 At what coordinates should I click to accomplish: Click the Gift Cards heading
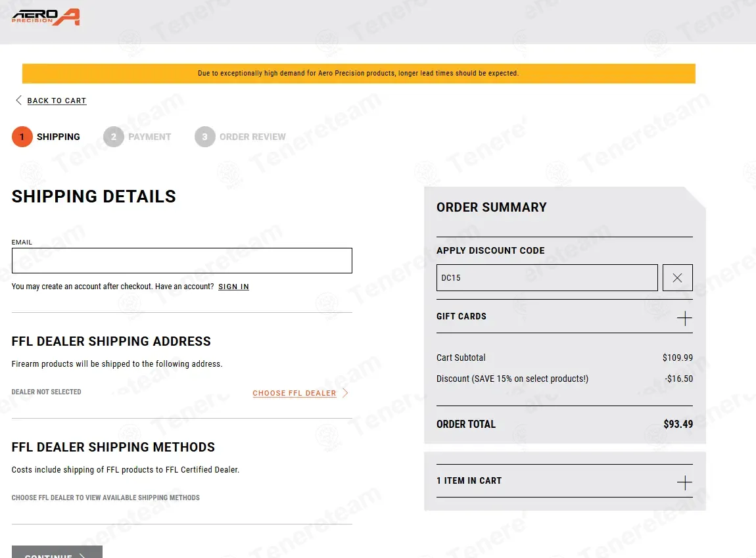tap(461, 316)
